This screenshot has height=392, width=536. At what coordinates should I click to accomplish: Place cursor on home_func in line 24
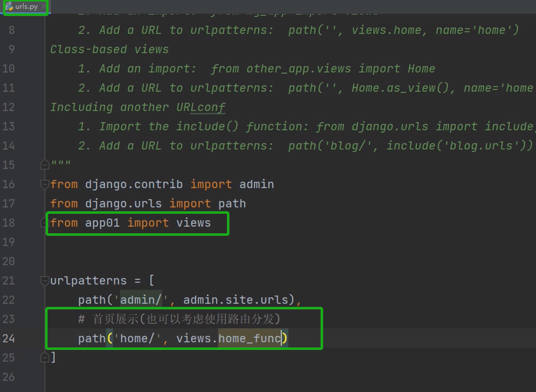click(x=249, y=339)
